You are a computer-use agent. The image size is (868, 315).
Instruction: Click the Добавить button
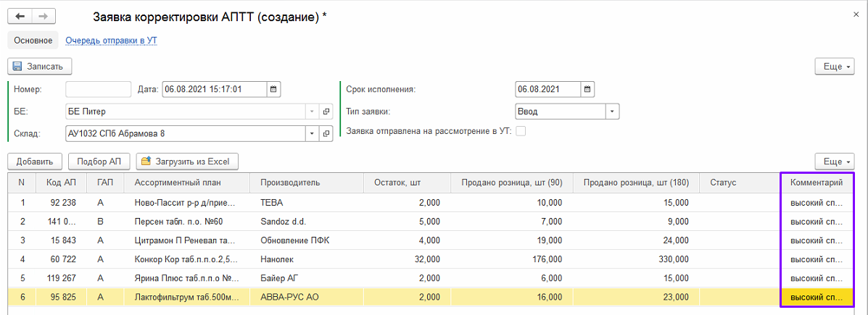tap(35, 161)
